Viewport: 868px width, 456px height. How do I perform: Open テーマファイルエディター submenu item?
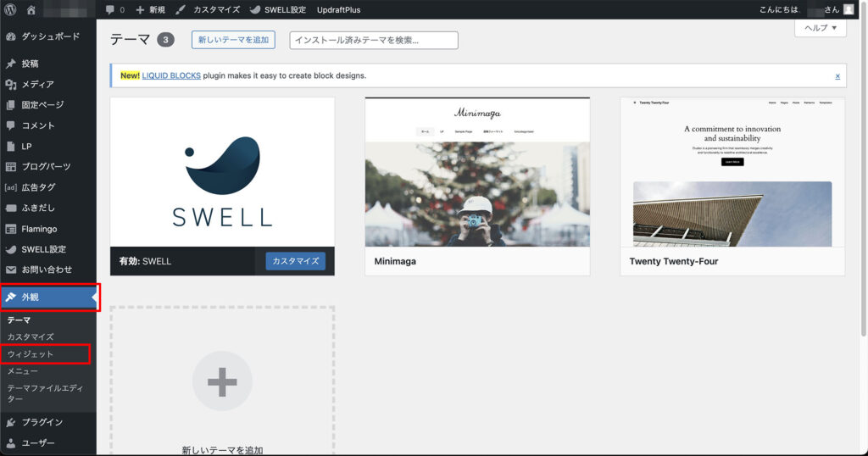(46, 393)
